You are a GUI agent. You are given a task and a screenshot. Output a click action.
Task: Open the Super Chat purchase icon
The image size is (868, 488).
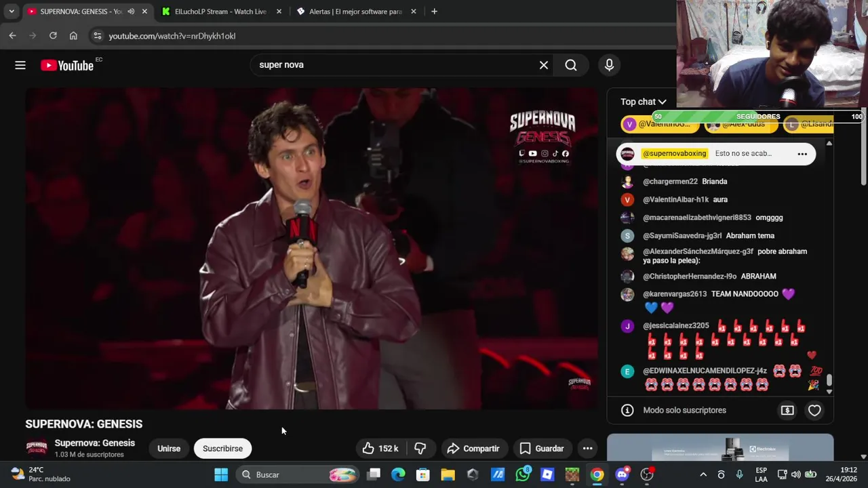tap(787, 410)
